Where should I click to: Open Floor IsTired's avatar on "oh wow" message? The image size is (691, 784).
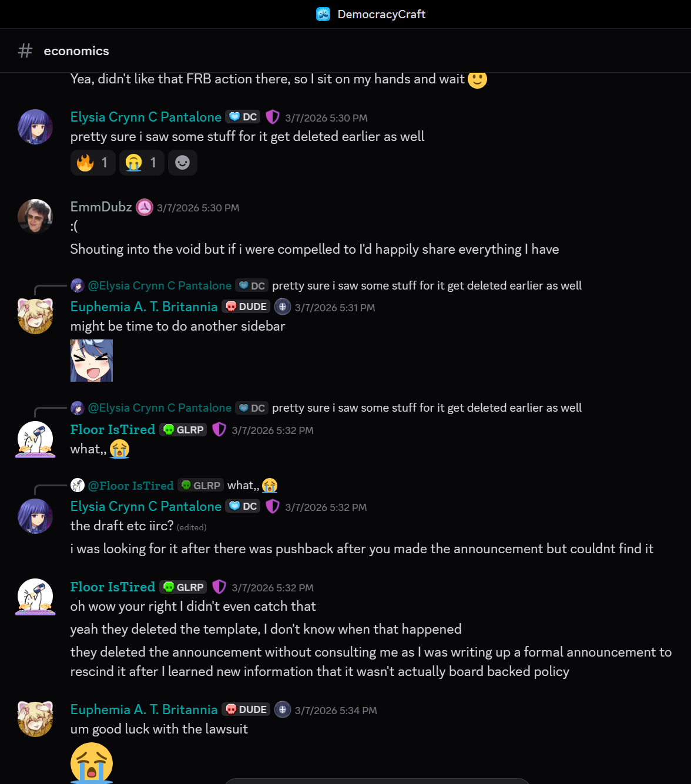pos(35,597)
